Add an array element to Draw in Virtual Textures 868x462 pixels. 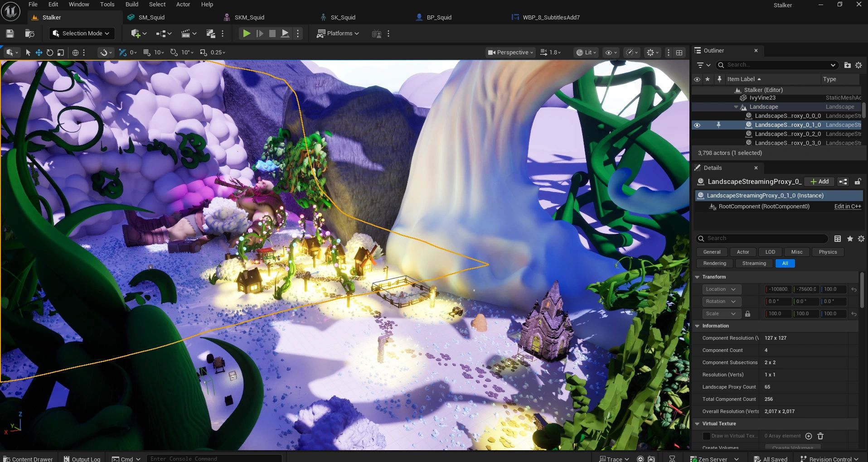coord(809,436)
